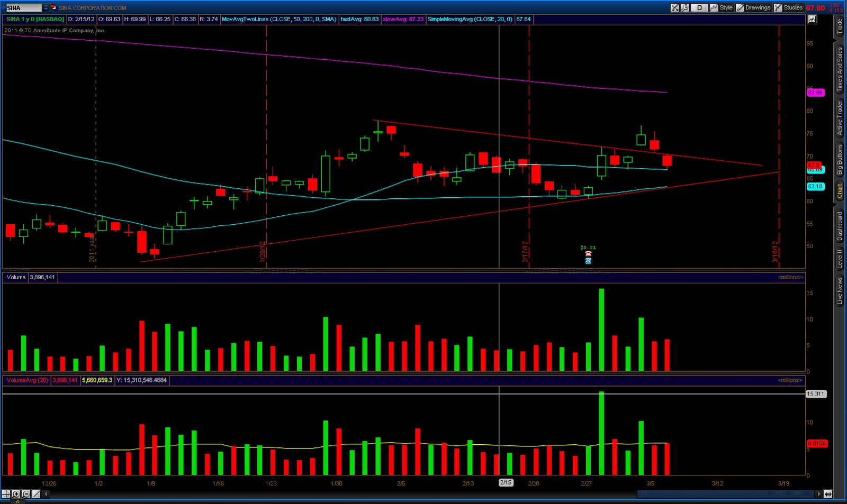Open the Drawings menu
This screenshot has height=504, width=847.
point(753,7)
